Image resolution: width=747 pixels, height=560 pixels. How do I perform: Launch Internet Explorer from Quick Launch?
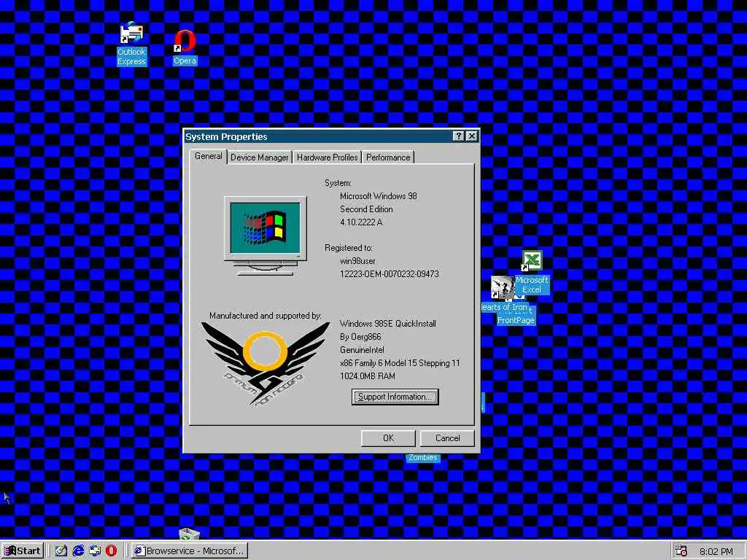click(77, 551)
